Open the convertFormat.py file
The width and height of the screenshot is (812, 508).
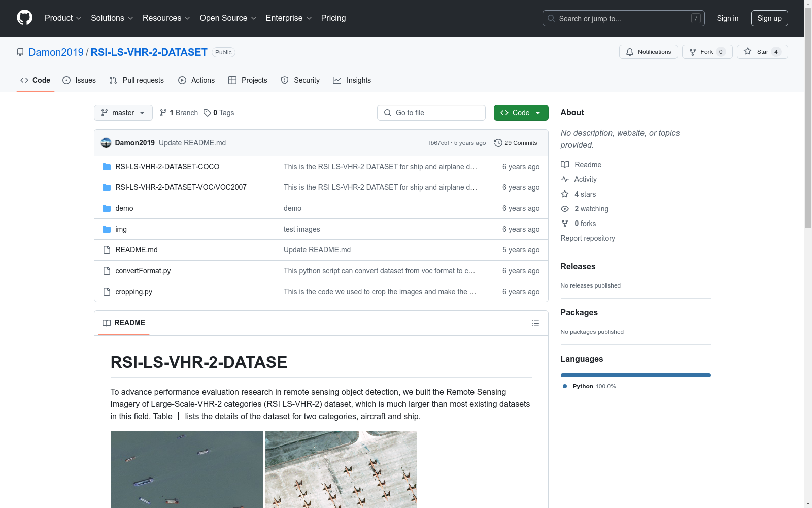[x=143, y=271]
